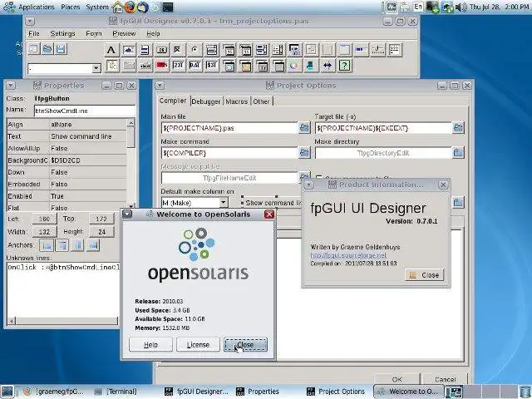Toggle the bottom anchor button in Properties

click(93, 245)
